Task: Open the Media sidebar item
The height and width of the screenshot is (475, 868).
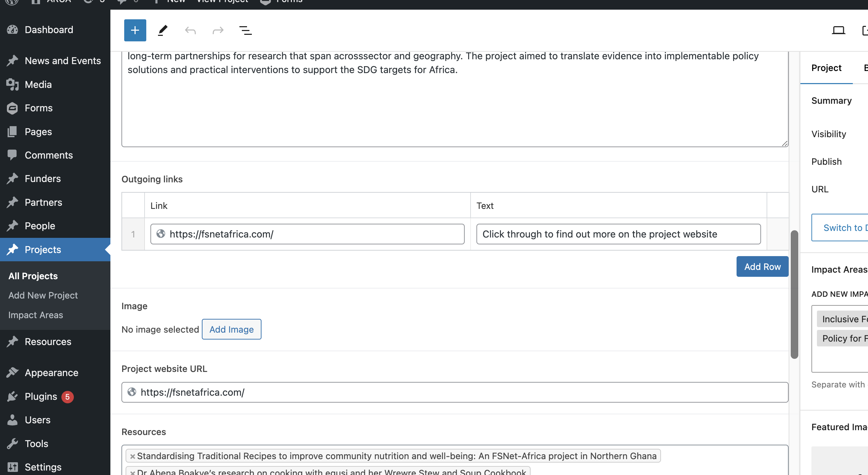Action: pyautogui.click(x=38, y=84)
